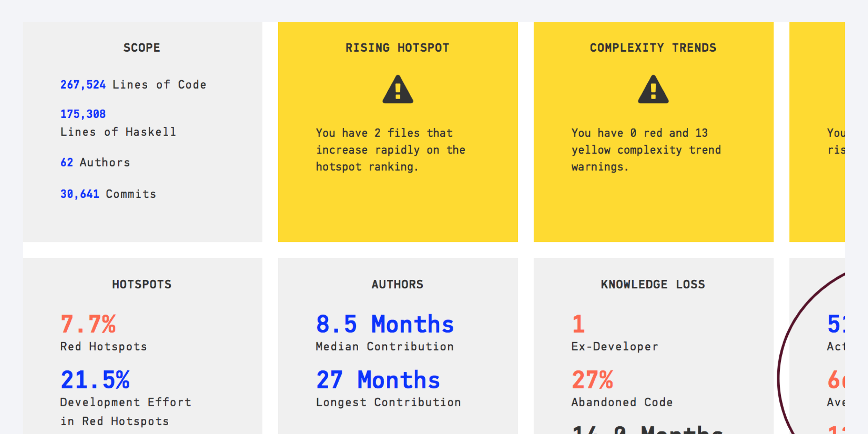The width and height of the screenshot is (868, 434).
Task: Select the 175,308 lines count
Action: (x=83, y=114)
